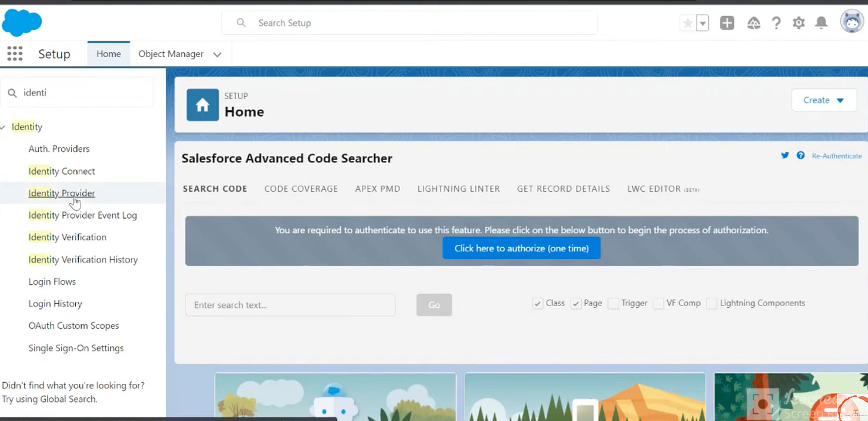Viewport: 868px width, 421px height.
Task: Enable the Lightning Components checkbox
Action: pyautogui.click(x=712, y=304)
